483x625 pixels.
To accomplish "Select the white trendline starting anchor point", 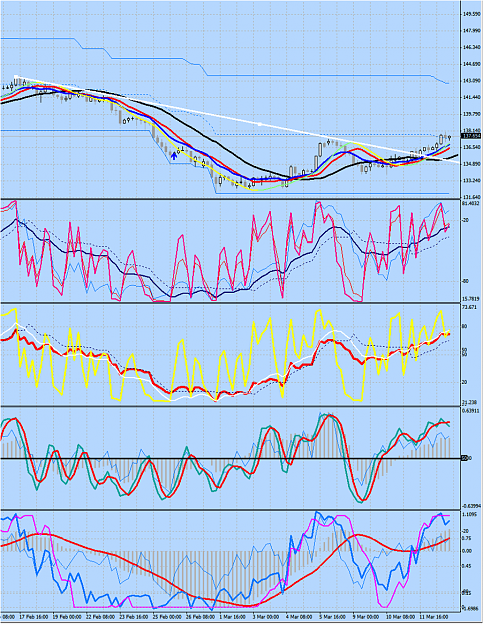I will 16,76.
